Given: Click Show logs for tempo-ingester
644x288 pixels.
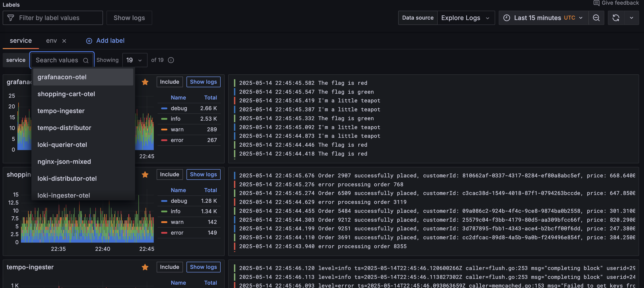Looking at the screenshot, I should pos(203,267).
